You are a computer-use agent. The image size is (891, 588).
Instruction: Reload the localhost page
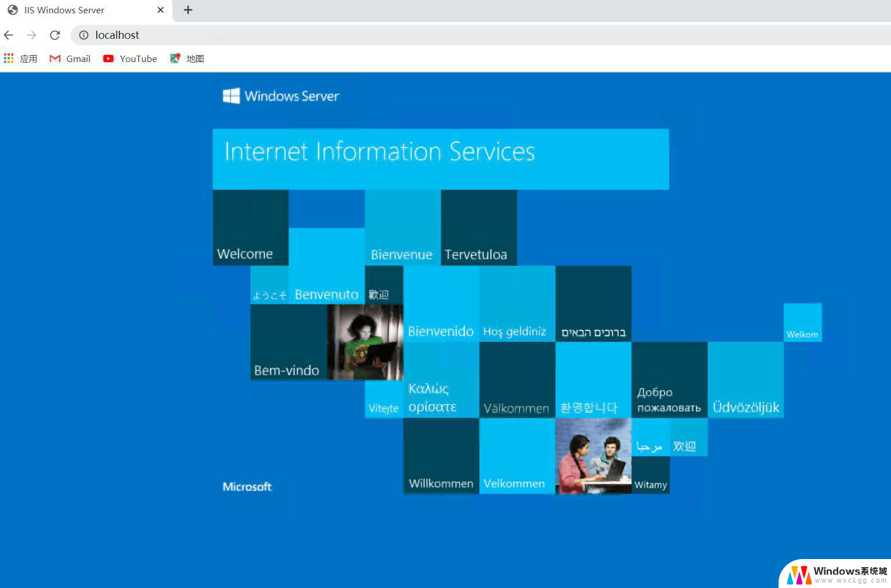(55, 35)
